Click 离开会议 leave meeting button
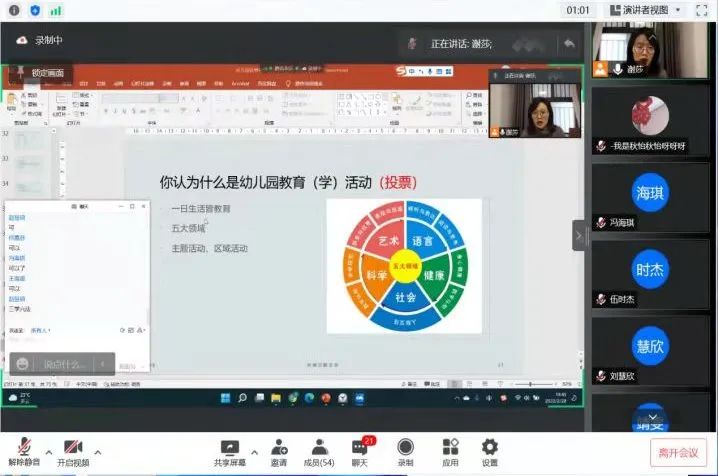Viewport: 718px width, 476px height. pyautogui.click(x=678, y=452)
